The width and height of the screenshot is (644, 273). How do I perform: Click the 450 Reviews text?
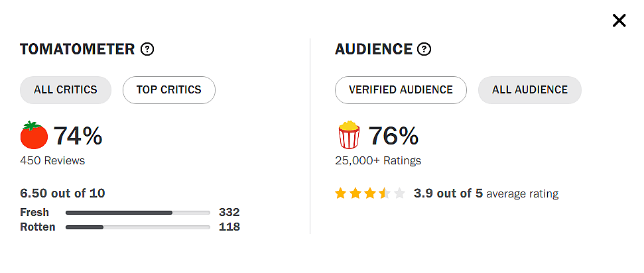coord(52,160)
